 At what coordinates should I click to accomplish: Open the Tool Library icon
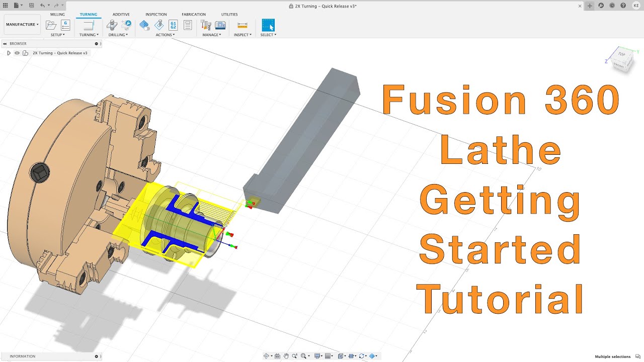tap(206, 25)
